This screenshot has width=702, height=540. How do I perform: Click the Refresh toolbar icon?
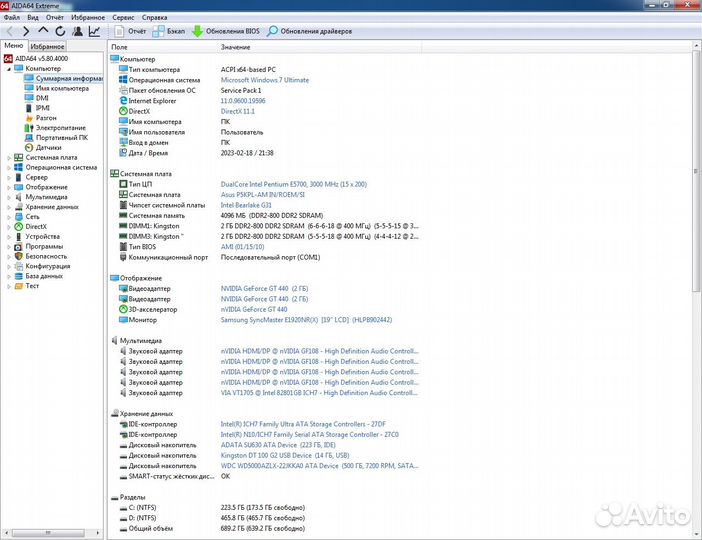pyautogui.click(x=60, y=31)
